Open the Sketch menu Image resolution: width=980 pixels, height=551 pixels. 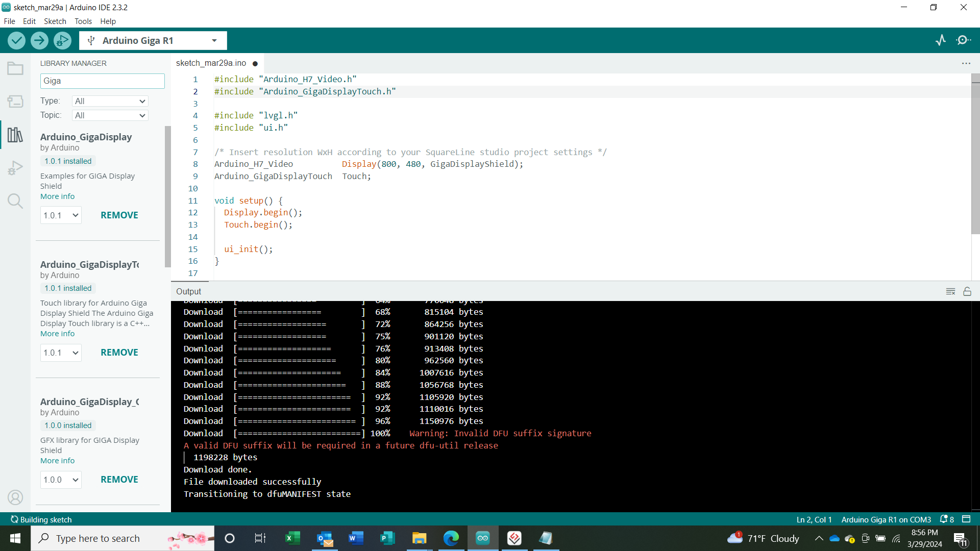click(x=55, y=21)
